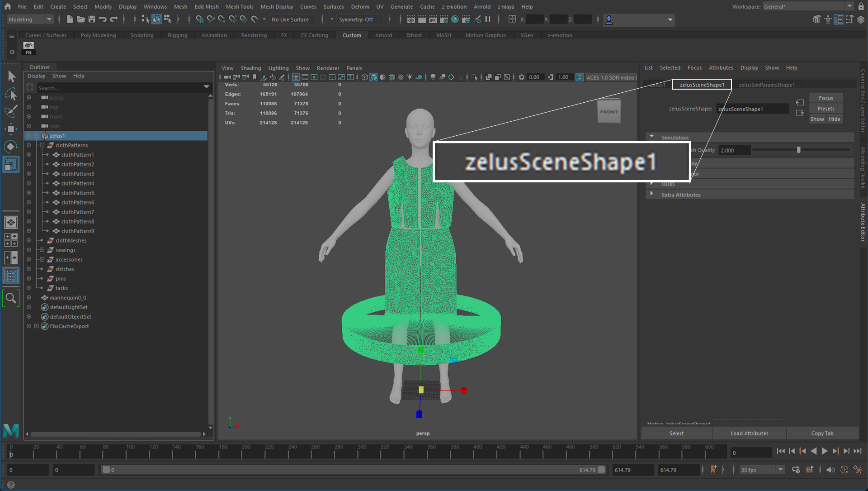Click the Copy Tab button
The height and width of the screenshot is (491, 868).
pos(822,433)
